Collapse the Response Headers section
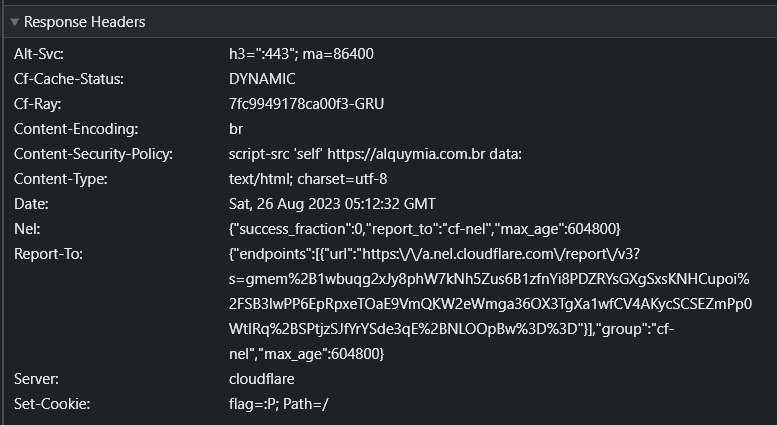Image resolution: width=777 pixels, height=425 pixels. [14, 22]
